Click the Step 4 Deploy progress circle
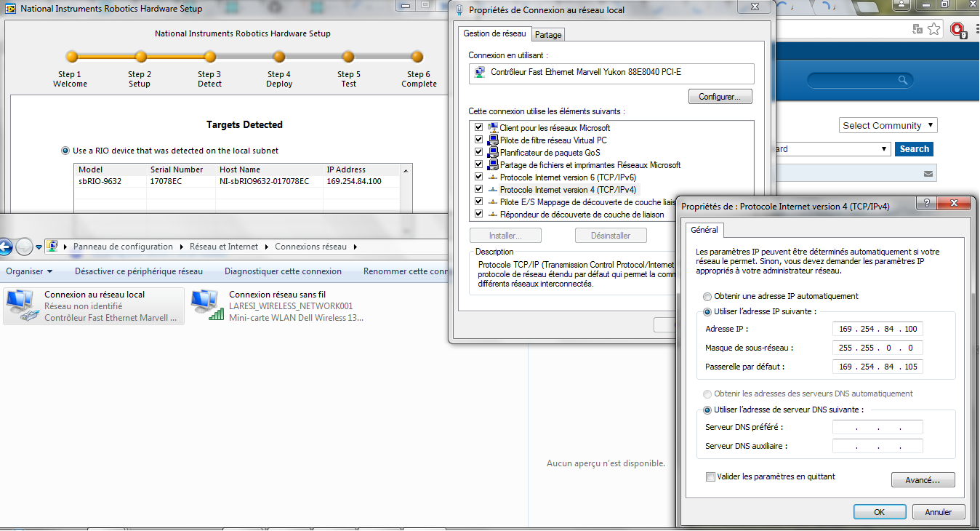The height and width of the screenshot is (531, 980). (x=278, y=57)
